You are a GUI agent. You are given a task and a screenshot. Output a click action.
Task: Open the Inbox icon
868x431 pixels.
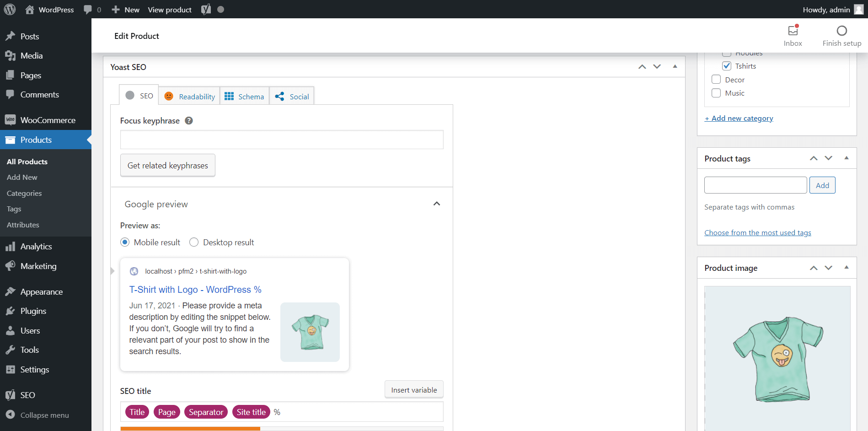point(793,30)
